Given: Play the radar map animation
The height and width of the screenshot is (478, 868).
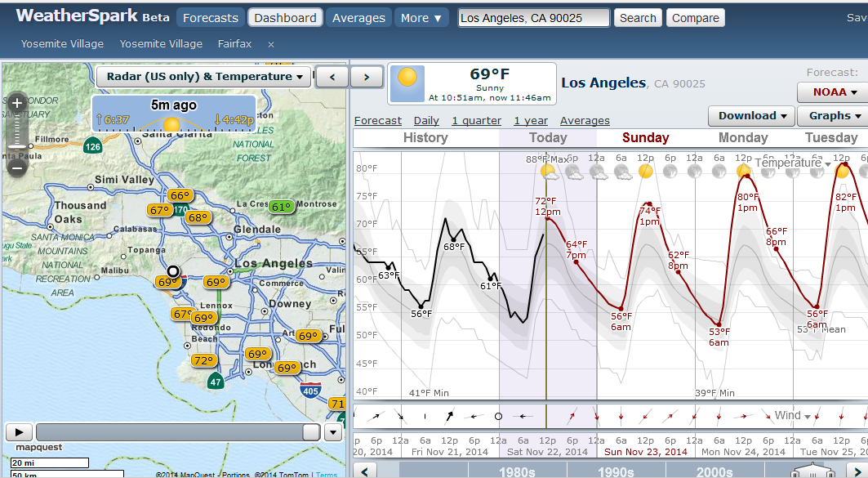Looking at the screenshot, I should 20,432.
